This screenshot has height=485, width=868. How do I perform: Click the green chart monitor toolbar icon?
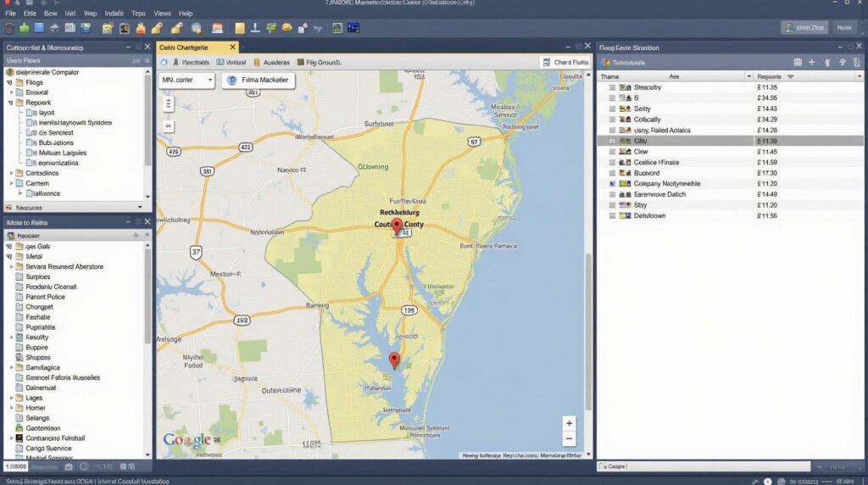(x=337, y=28)
